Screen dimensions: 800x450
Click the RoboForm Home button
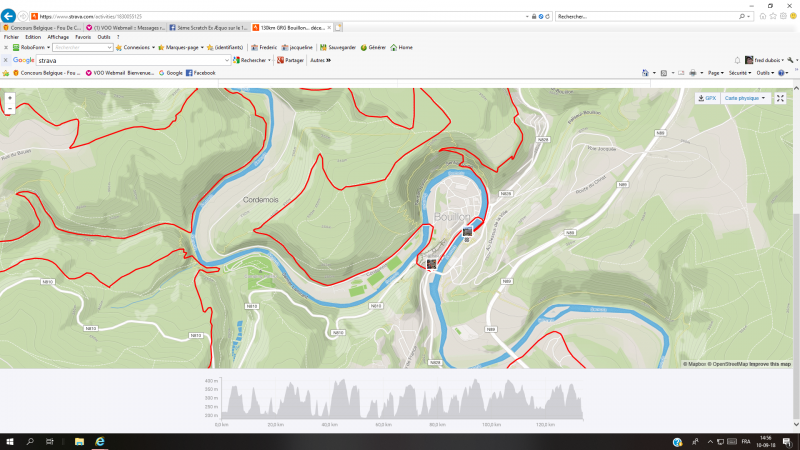(x=402, y=47)
